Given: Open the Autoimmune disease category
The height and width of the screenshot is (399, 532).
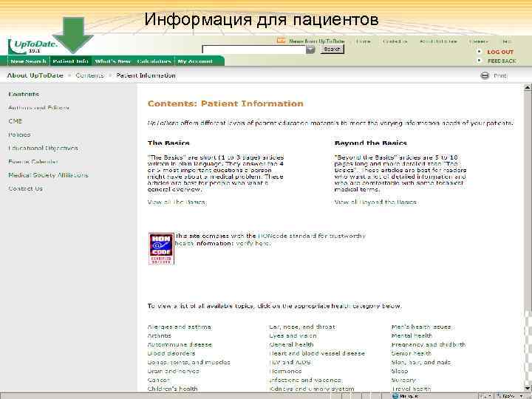Looking at the screenshot, I should 180,345.
